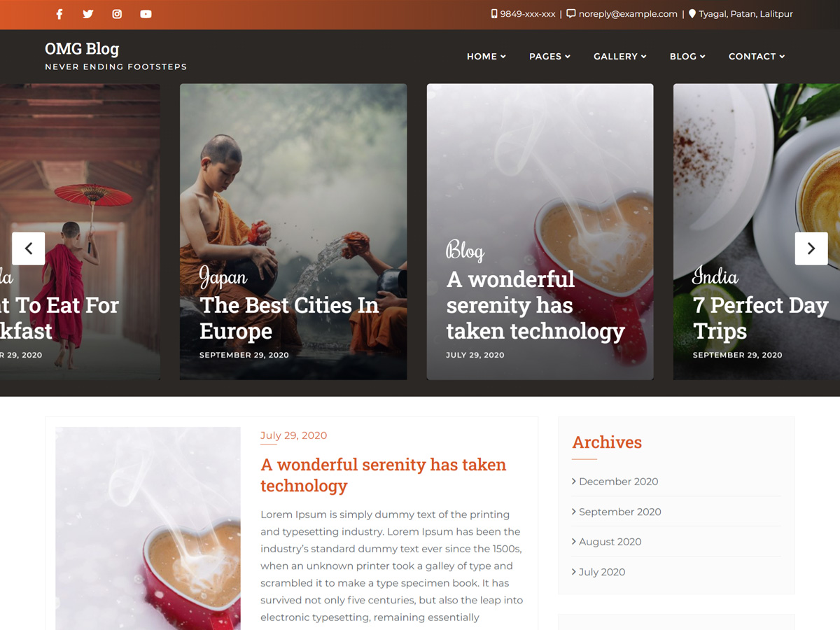This screenshot has height=630, width=840.
Task: Click the right carousel arrow
Action: click(811, 248)
